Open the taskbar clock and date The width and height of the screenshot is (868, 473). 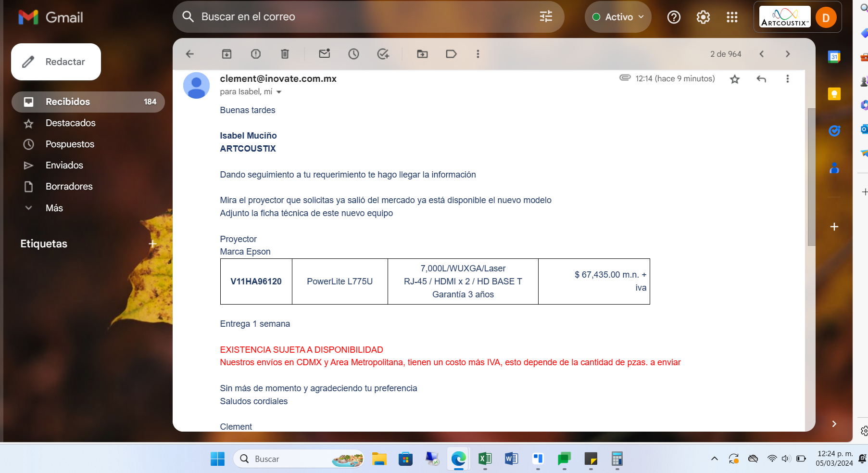pos(834,459)
